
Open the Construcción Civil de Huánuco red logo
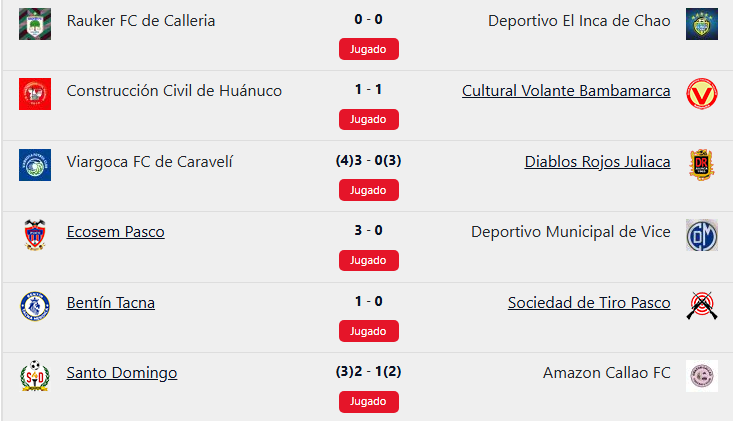tap(35, 94)
